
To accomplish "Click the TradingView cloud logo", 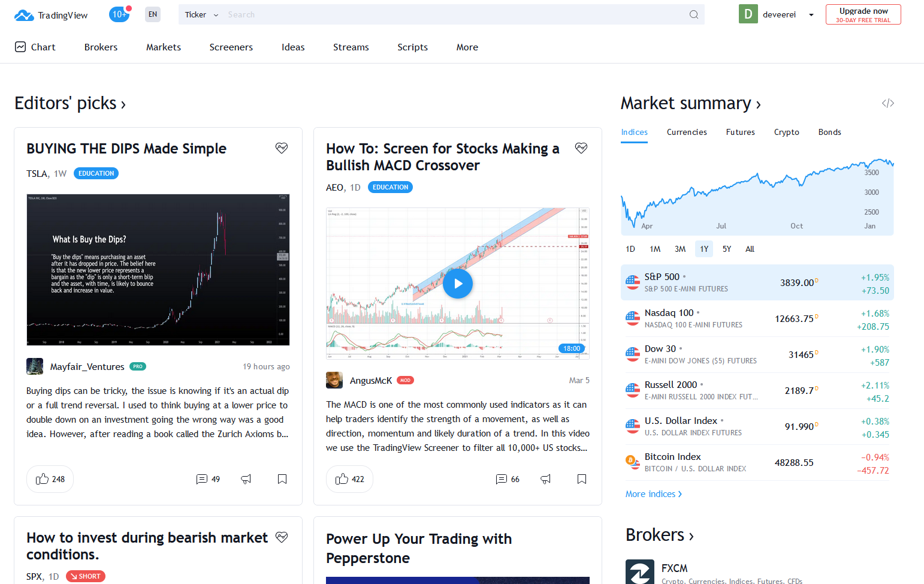I will [24, 15].
